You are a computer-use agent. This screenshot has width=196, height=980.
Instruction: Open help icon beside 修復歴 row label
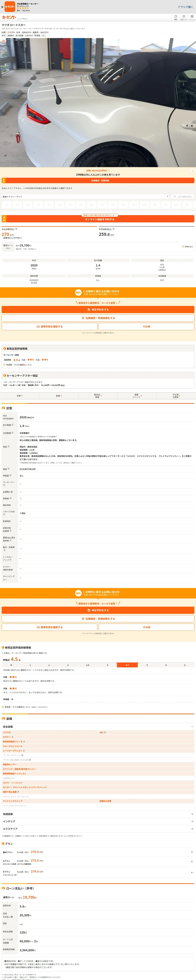click(x=10, y=475)
